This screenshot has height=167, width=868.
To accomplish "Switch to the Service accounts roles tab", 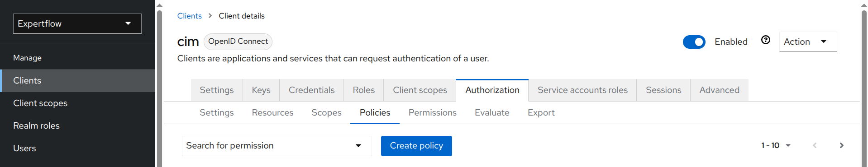I will pos(582,90).
